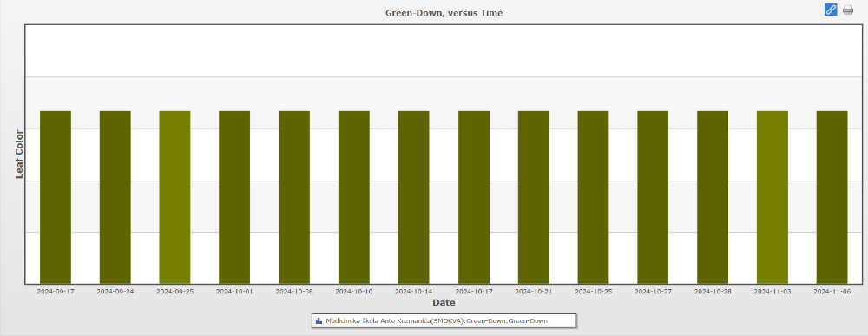The height and width of the screenshot is (336, 868).
Task: Select the bar for 2024-10-14
Action: click(x=414, y=198)
